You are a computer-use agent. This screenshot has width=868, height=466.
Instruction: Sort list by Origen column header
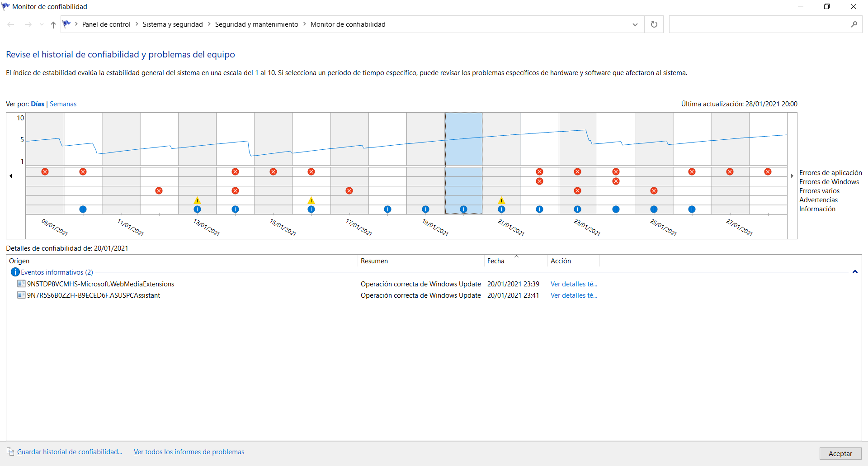click(182, 261)
